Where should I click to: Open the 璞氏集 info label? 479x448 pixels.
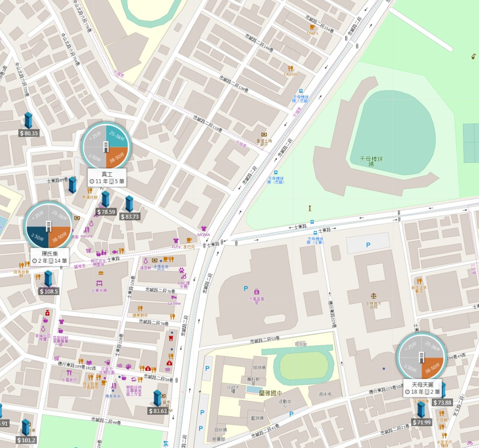[49, 257]
